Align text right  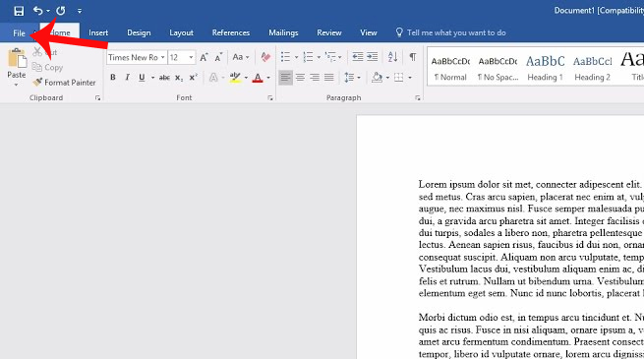pyautogui.click(x=315, y=78)
